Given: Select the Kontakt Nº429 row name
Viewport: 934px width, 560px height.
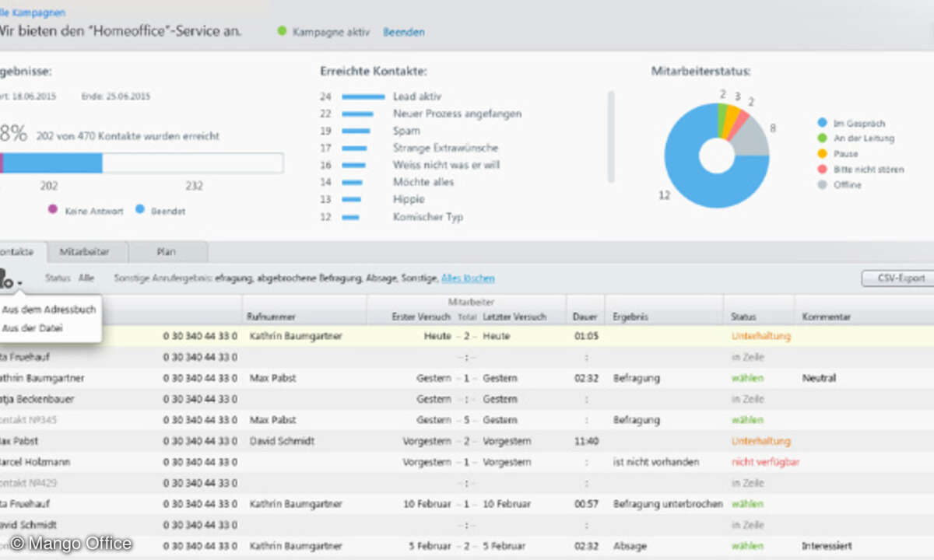Looking at the screenshot, I should point(29,483).
